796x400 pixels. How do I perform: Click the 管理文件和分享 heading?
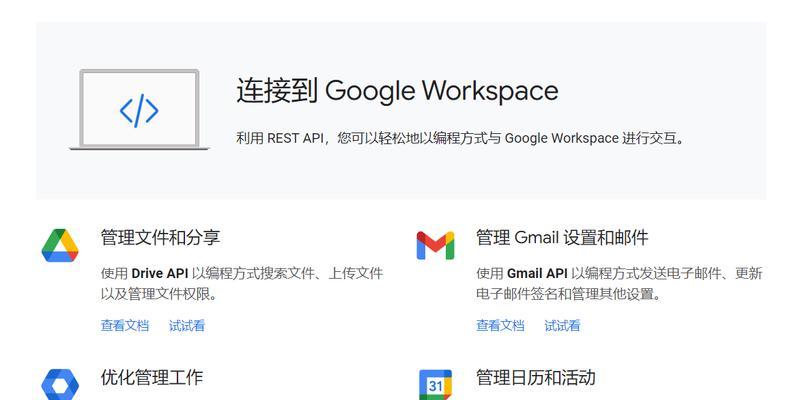tap(160, 238)
